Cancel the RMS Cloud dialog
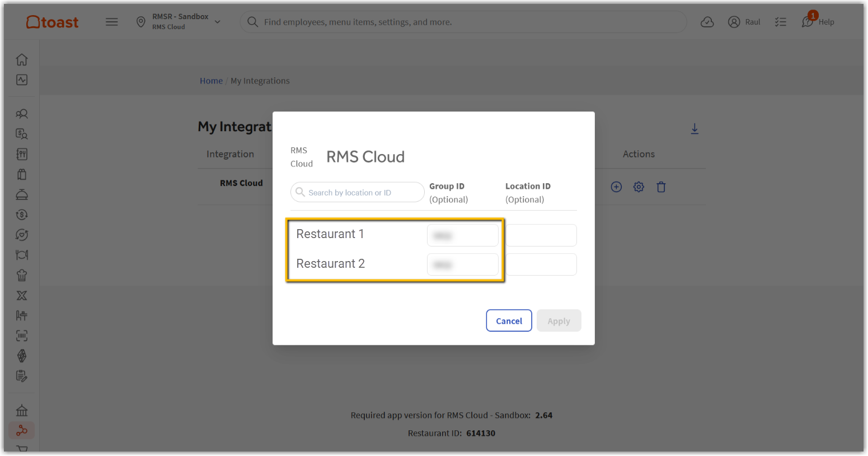Image resolution: width=868 pixels, height=456 pixels. click(x=509, y=320)
